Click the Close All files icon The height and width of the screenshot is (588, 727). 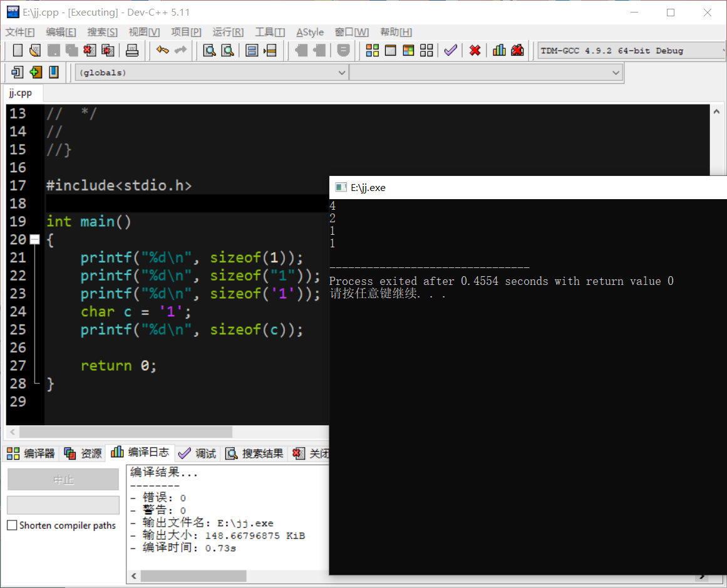[x=108, y=50]
